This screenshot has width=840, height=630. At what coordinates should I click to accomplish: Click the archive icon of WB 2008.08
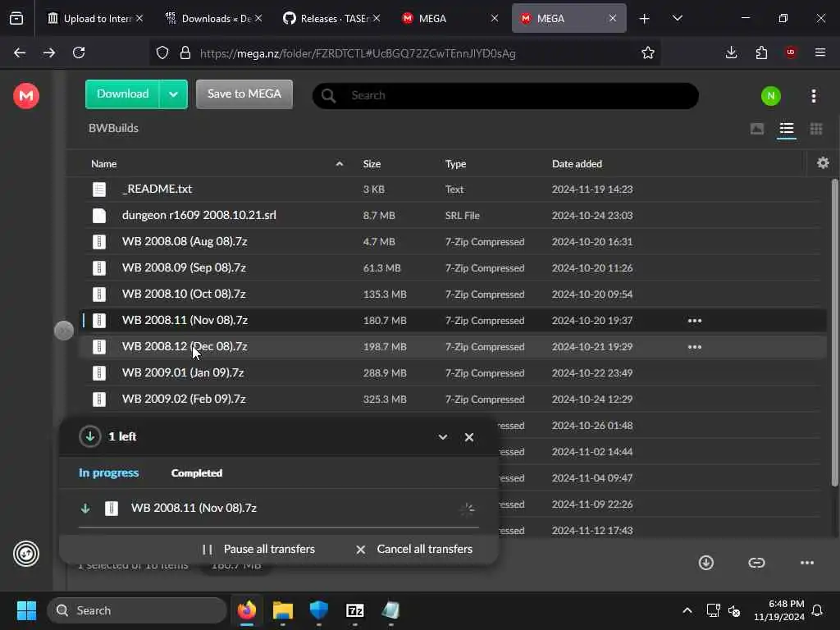point(99,242)
